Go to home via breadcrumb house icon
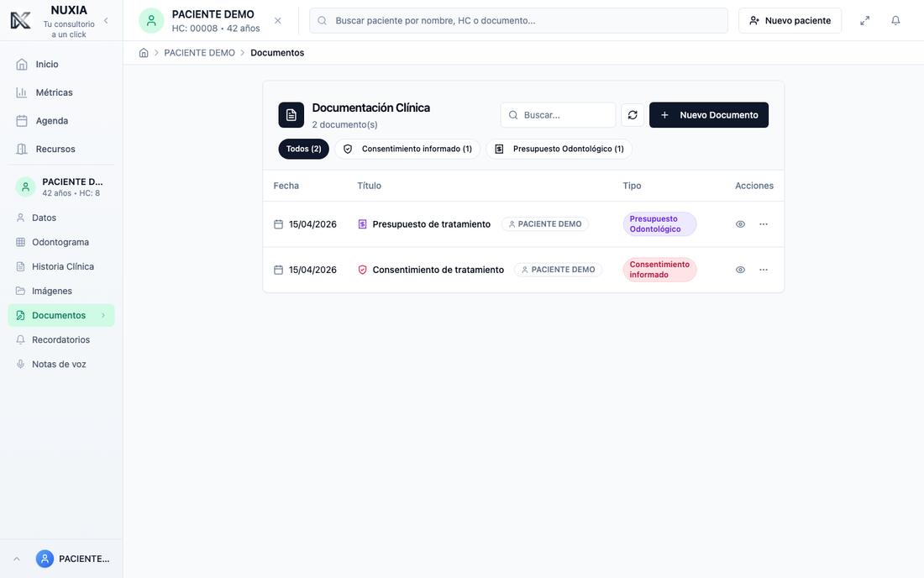Screen dimensions: 924x578 tap(143, 53)
